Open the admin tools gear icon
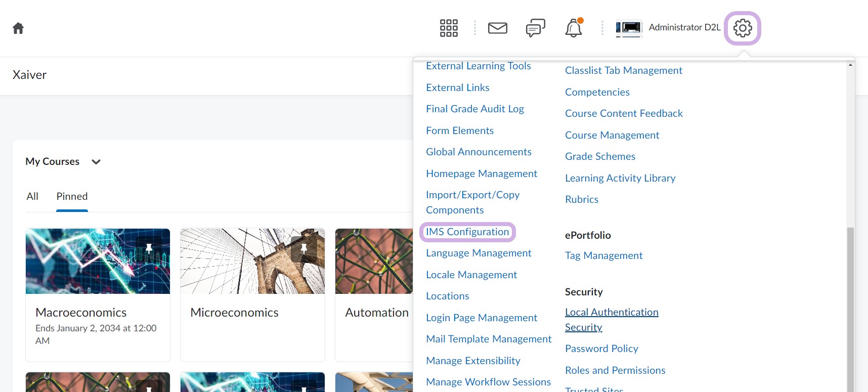The width and height of the screenshot is (868, 392). point(743,28)
